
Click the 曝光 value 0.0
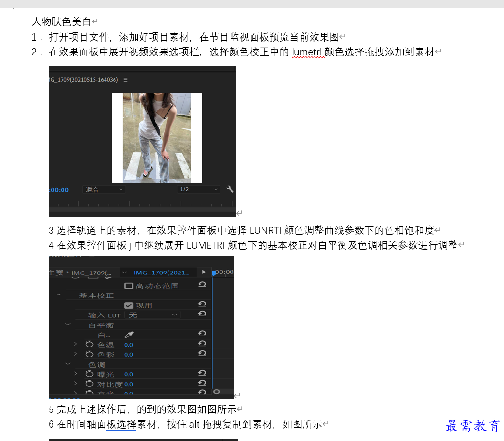pos(128,375)
